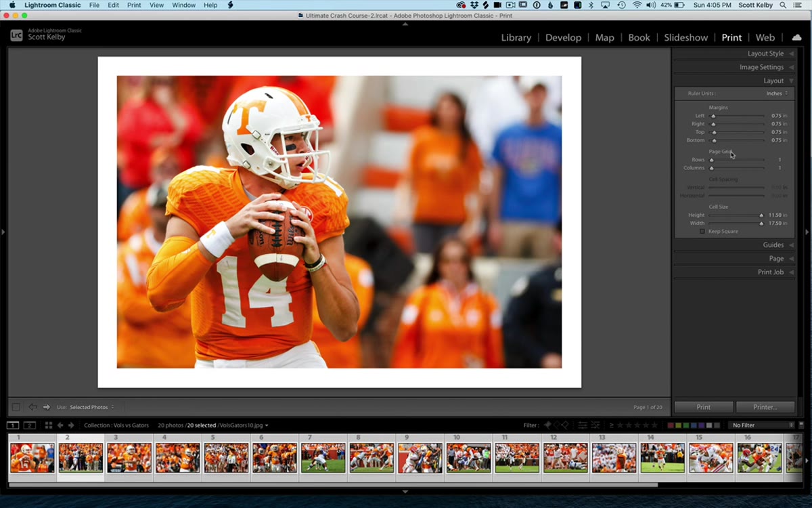Show the left panel group arrow

click(3, 232)
